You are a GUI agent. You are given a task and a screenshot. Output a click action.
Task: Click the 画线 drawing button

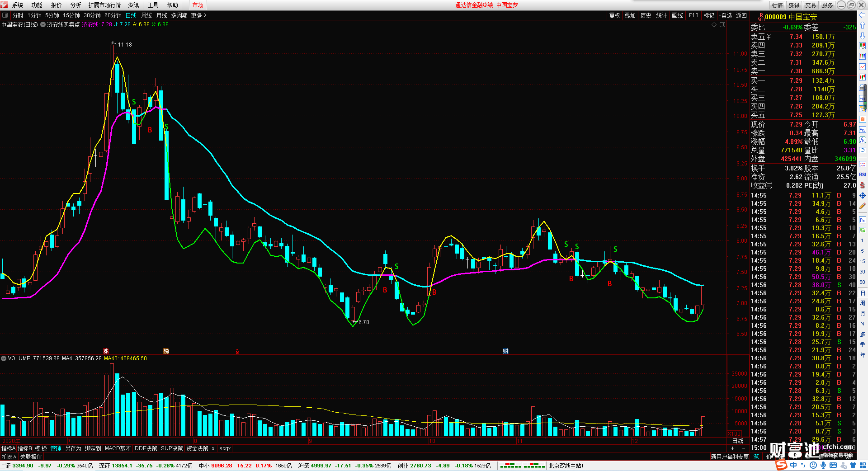(x=677, y=15)
